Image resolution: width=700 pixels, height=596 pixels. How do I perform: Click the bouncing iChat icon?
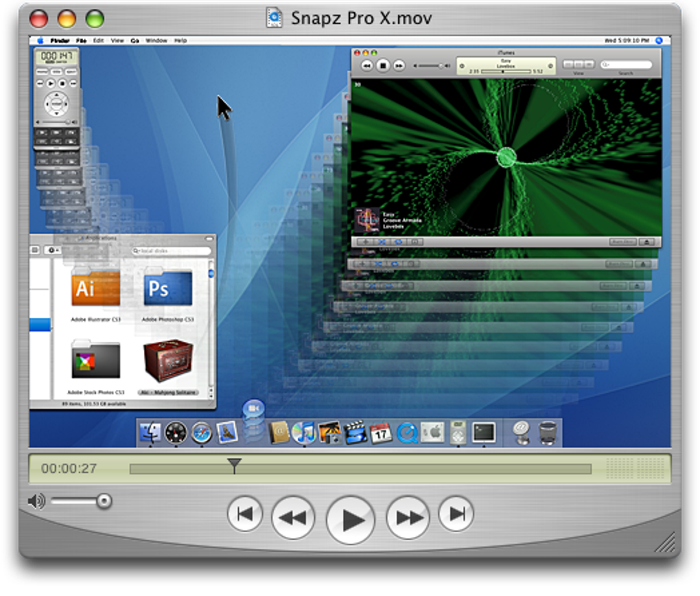pyautogui.click(x=253, y=410)
